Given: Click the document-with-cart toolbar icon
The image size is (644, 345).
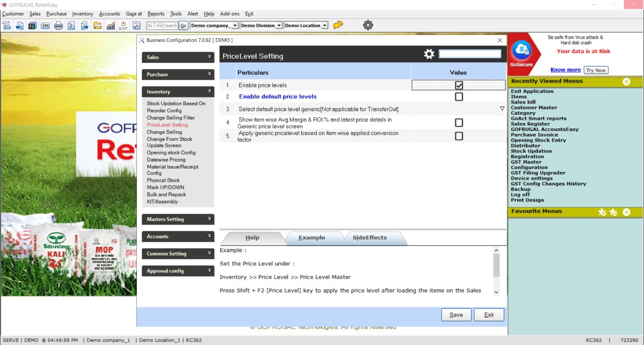Looking at the screenshot, I should point(85,26).
